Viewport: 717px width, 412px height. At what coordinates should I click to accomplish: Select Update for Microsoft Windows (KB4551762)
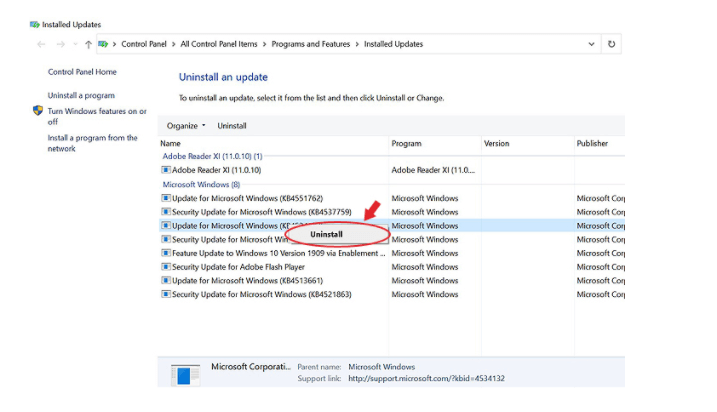[247, 198]
